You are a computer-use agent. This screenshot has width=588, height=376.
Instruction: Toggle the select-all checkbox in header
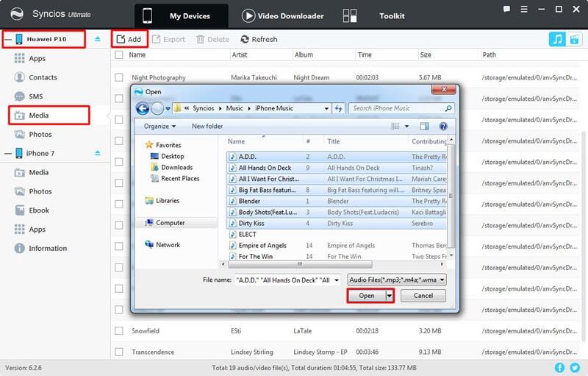click(x=119, y=55)
